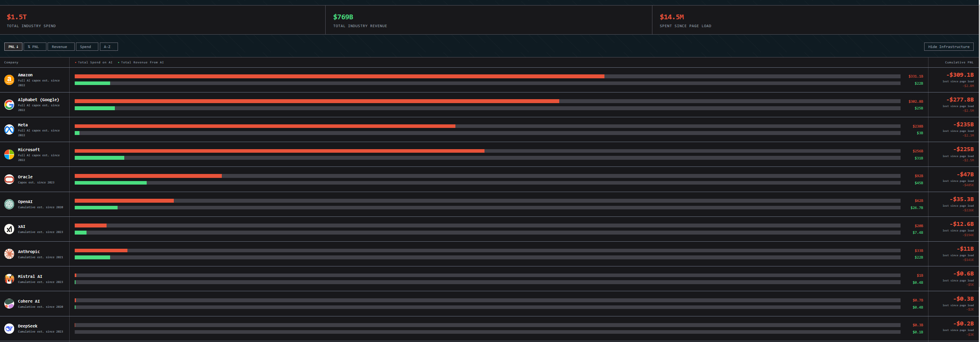980x342 pixels.
Task: Click Amazon's $22B revenue value
Action: [919, 83]
